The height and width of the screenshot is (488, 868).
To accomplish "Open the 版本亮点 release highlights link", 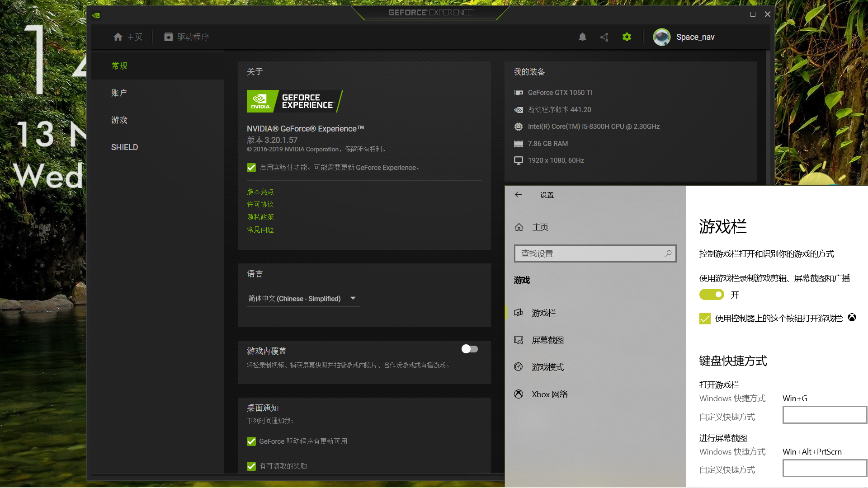I will click(260, 192).
